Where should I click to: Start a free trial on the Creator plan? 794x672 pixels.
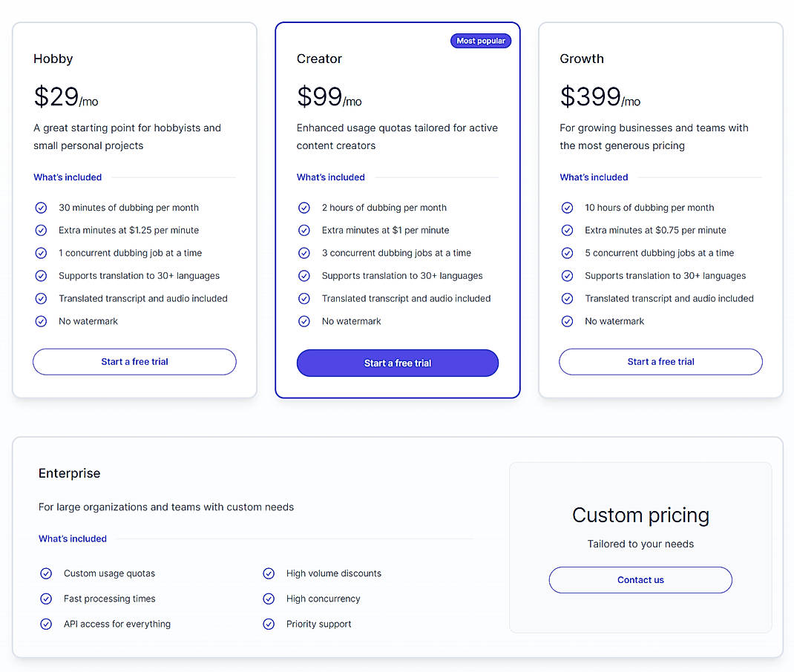coord(397,363)
